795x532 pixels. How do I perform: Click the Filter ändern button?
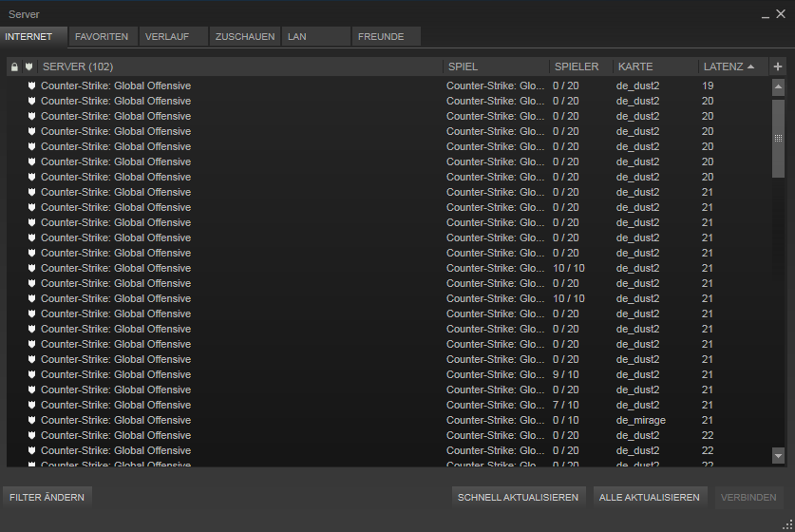click(x=47, y=497)
